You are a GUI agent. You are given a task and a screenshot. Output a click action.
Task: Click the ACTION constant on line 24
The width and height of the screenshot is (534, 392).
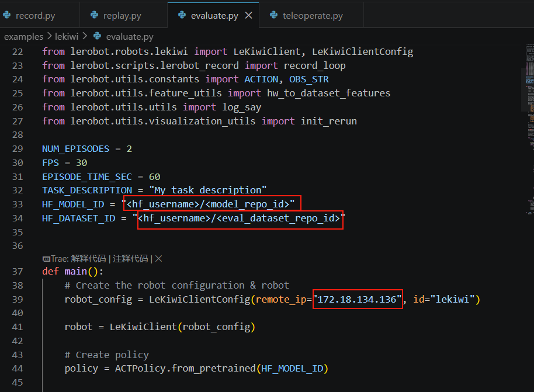point(261,79)
